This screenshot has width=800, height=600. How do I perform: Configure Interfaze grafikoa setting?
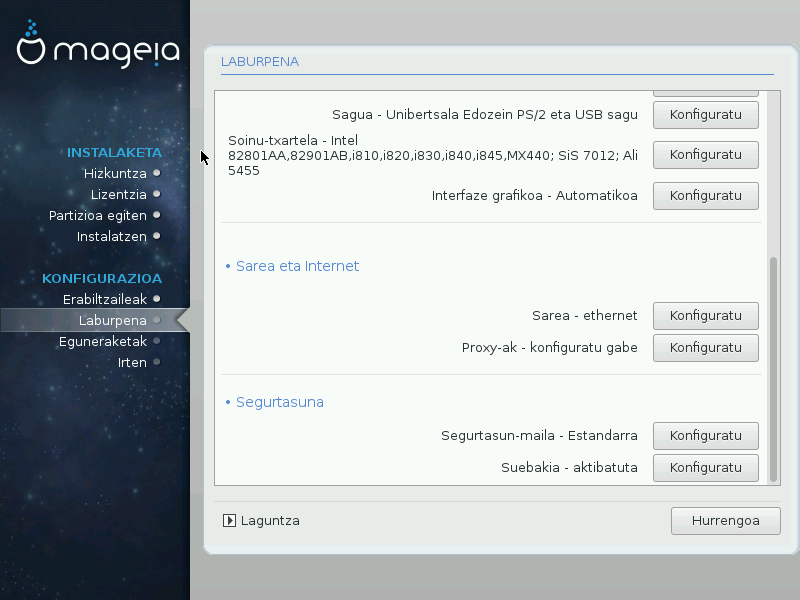pyautogui.click(x=705, y=196)
